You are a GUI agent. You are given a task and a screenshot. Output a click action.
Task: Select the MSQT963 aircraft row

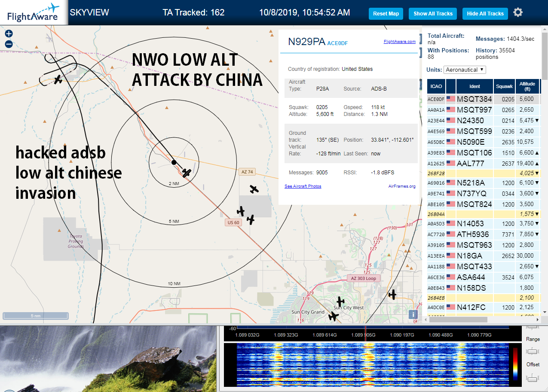(x=483, y=245)
